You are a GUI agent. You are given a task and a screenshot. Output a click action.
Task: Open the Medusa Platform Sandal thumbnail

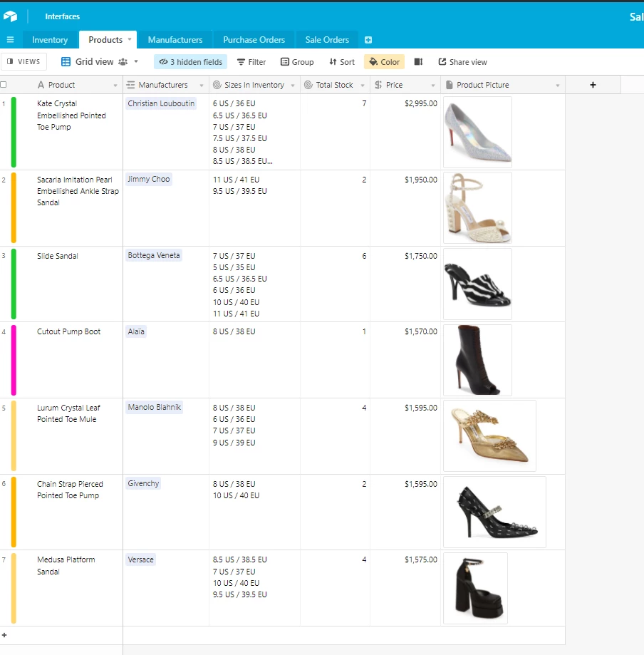(x=475, y=588)
